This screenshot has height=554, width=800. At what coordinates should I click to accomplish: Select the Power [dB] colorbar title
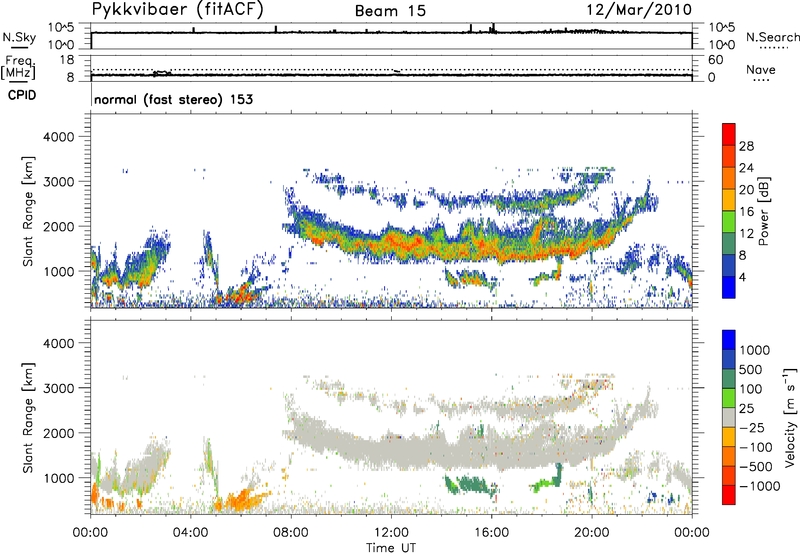pyautogui.click(x=763, y=211)
